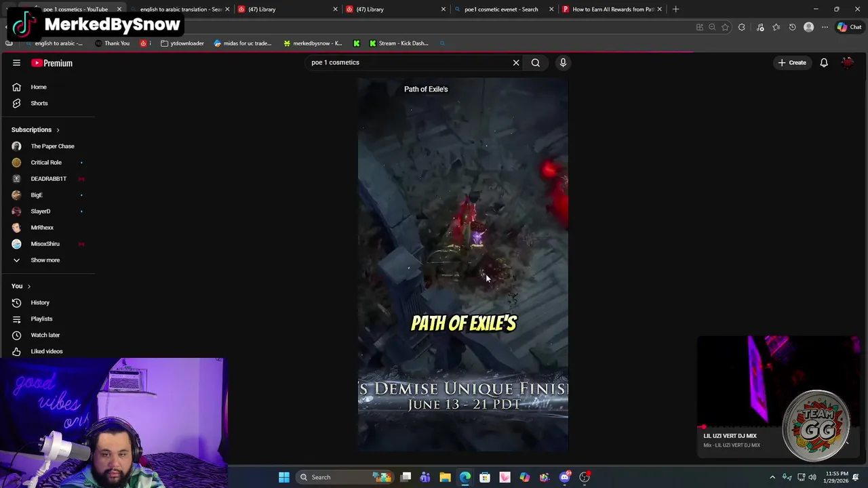
Task: Open File Explorer from taskbar
Action: [445, 477]
